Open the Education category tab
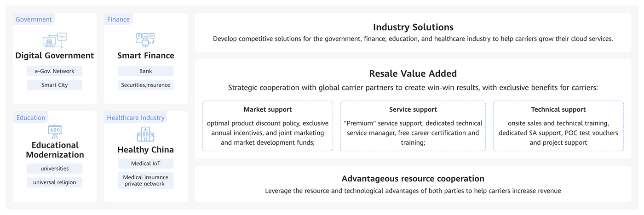This screenshot has height=215, width=644. coord(31,118)
